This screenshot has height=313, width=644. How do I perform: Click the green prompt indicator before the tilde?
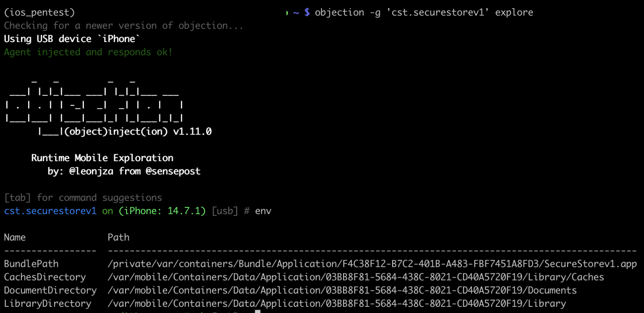point(287,13)
